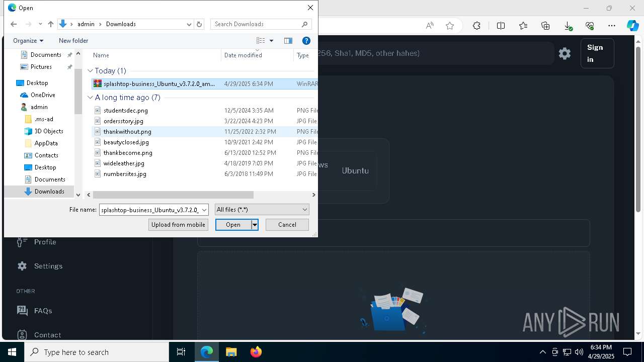Click Sign in button on webpage

pos(597,53)
